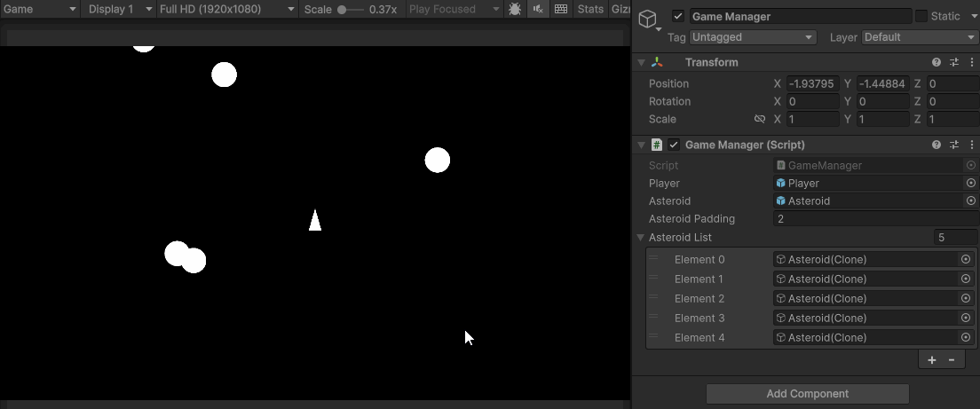Open the Layer Default dropdown
Viewport: 980px width, 409px height.
point(920,37)
